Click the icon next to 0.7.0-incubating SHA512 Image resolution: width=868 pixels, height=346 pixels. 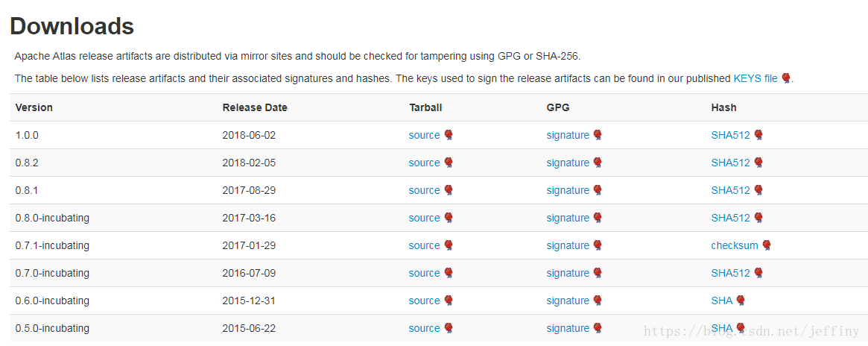pos(758,273)
